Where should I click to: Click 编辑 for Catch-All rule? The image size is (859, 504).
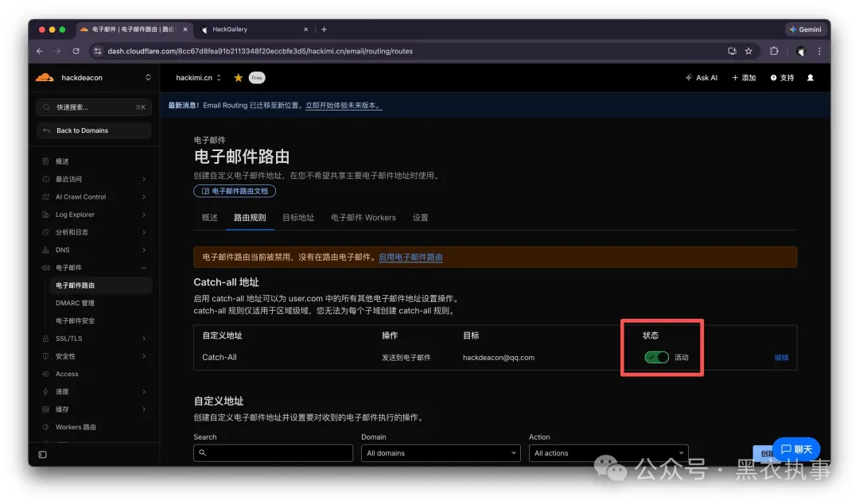click(x=781, y=357)
